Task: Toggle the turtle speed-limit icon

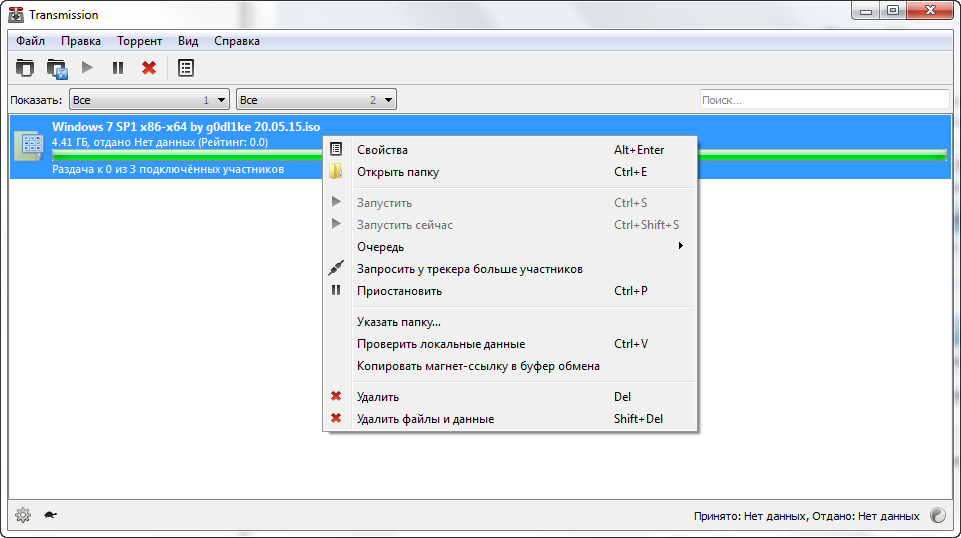Action: pos(51,515)
